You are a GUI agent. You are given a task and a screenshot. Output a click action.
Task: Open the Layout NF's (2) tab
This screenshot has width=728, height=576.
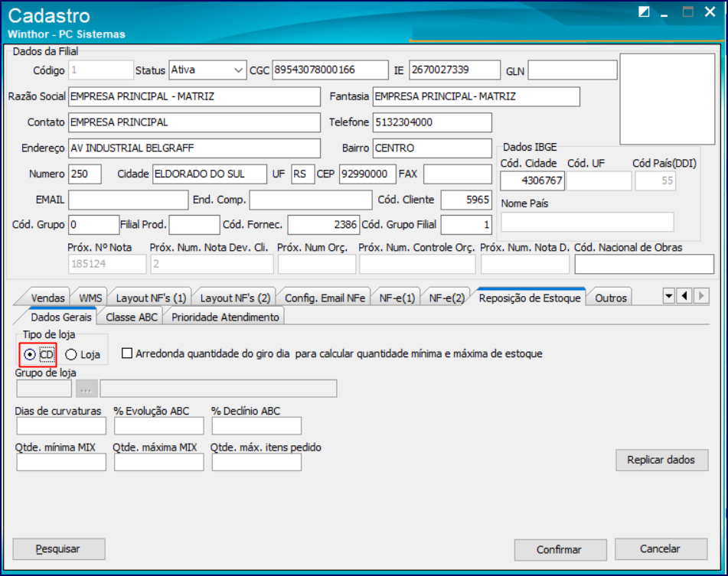click(235, 298)
